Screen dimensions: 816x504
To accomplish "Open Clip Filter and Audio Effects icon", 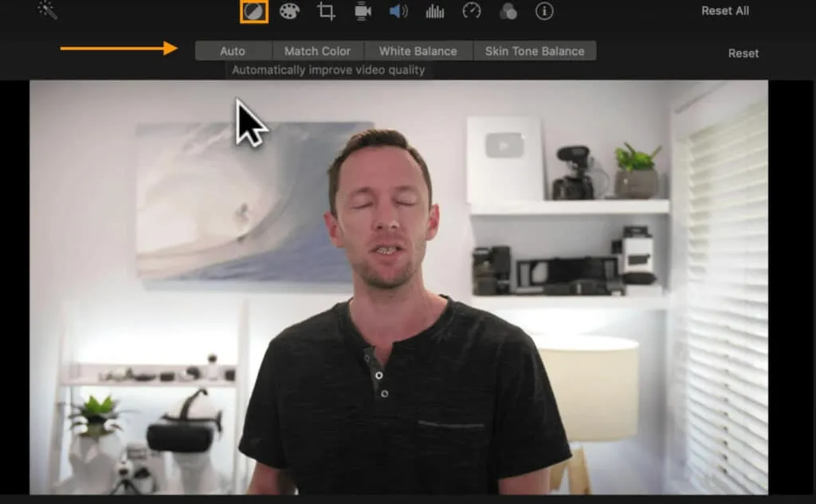I will (x=508, y=11).
